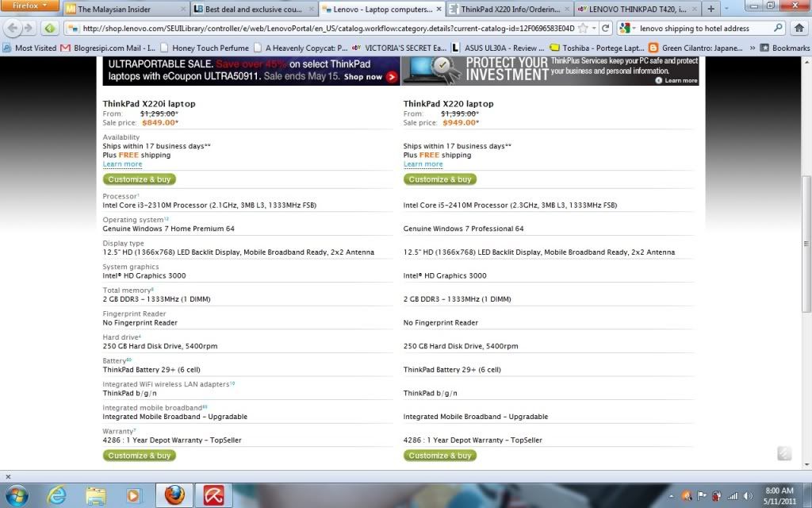
Task: Open the Bookmarks menu button
Action: pyautogui.click(x=784, y=48)
